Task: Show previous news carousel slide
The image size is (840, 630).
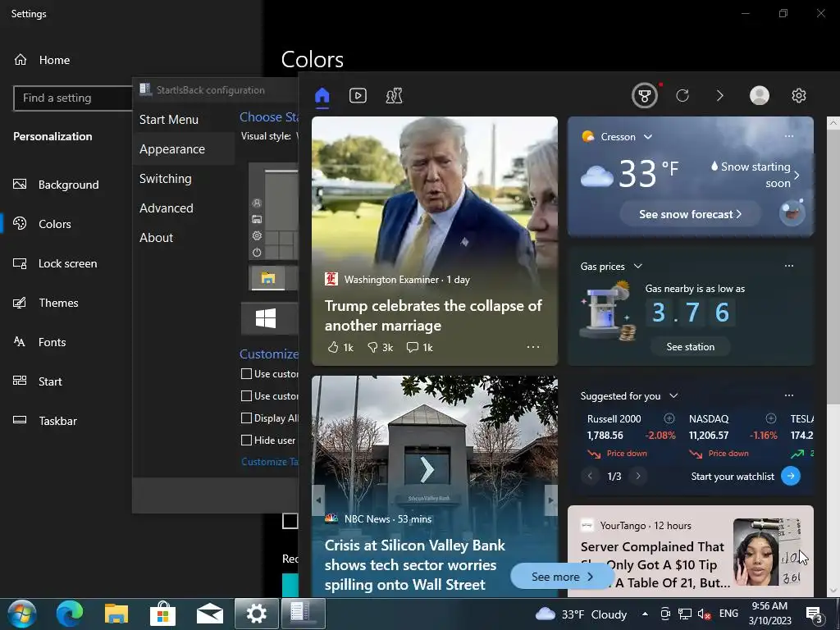Action: [318, 500]
